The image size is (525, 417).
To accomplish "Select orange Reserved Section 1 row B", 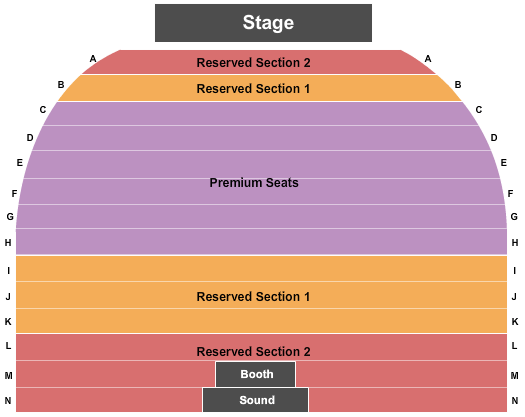I will tap(259, 88).
